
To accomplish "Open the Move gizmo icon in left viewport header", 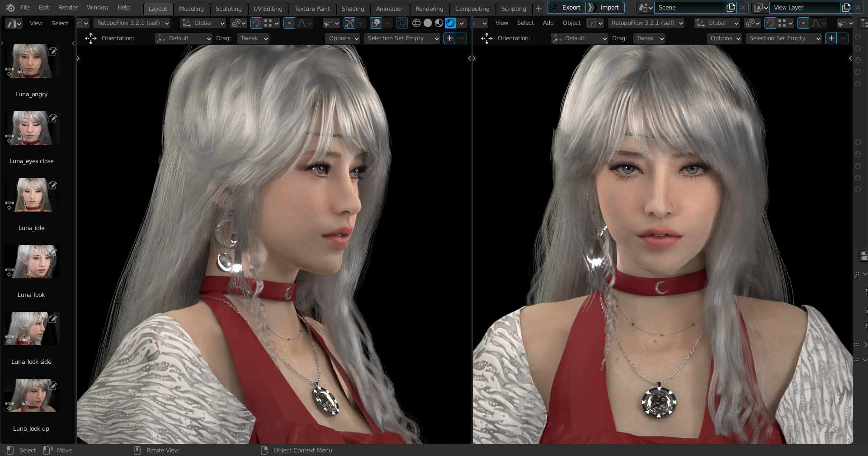I will pos(91,39).
